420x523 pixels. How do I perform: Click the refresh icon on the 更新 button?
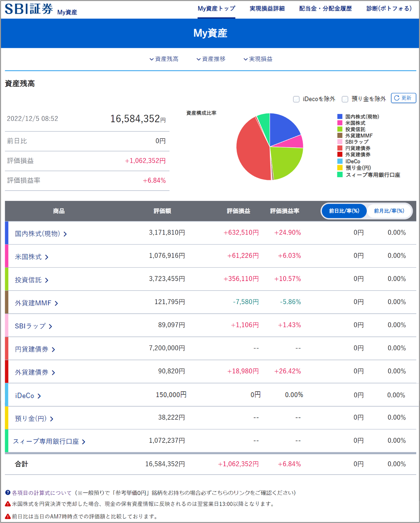(x=397, y=98)
